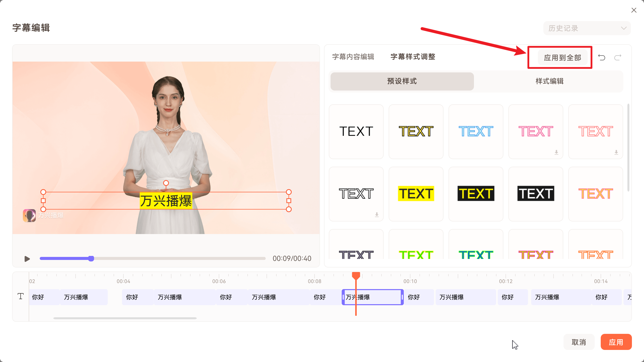
Task: Click download icon on pink TEXT preset
Action: [556, 152]
